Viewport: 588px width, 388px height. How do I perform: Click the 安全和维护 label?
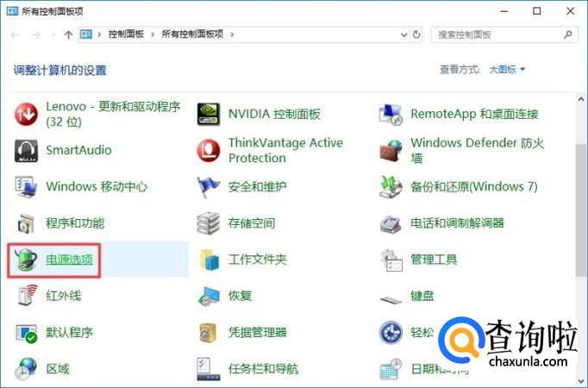click(x=258, y=187)
